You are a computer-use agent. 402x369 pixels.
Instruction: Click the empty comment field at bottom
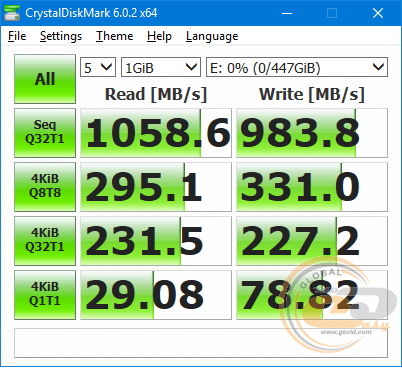point(201,343)
